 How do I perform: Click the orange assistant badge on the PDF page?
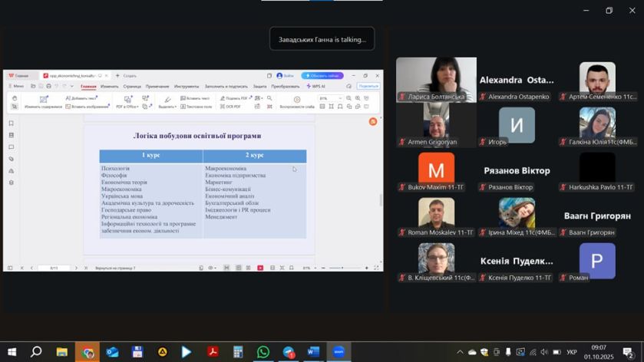point(372,121)
